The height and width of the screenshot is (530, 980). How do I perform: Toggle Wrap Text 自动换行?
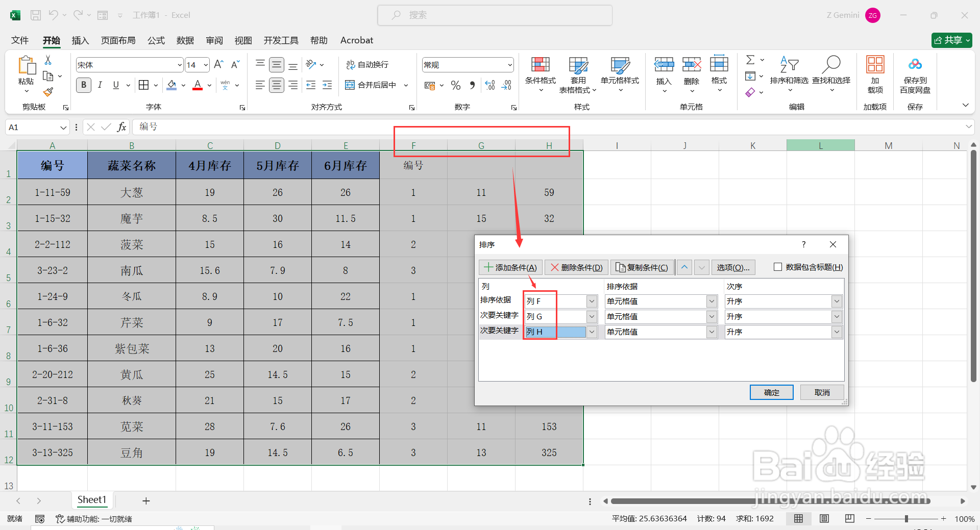click(x=367, y=65)
